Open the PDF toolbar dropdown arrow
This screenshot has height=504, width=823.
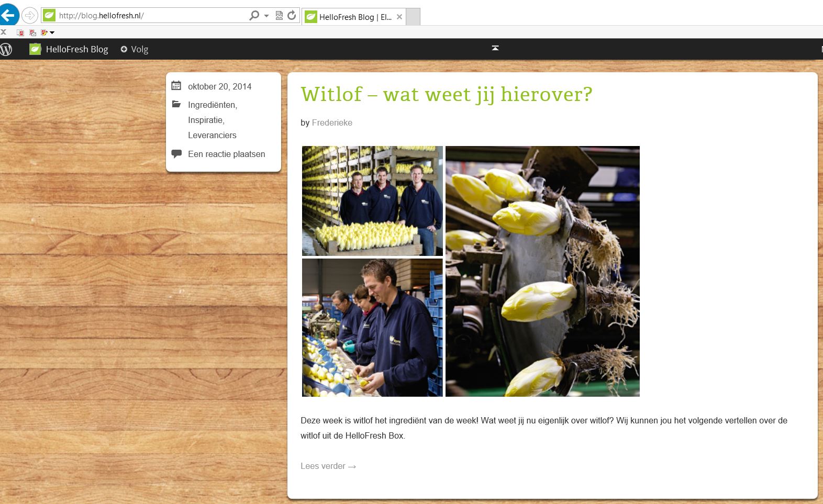[52, 32]
